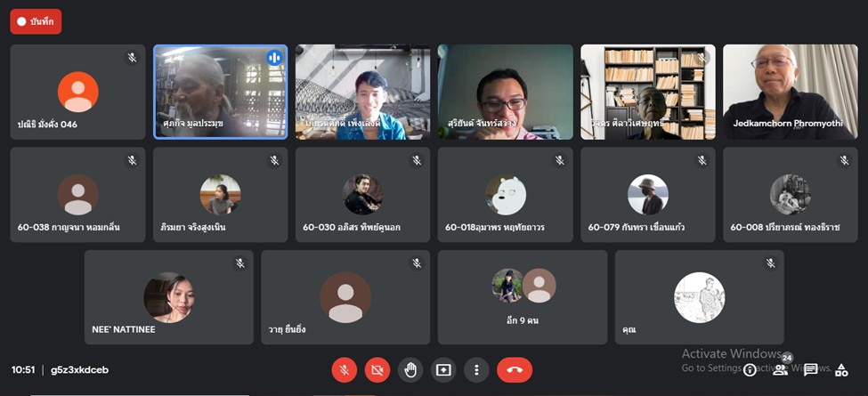Raise hand using the hand icon
Image resolution: width=868 pixels, height=396 pixels.
tap(410, 370)
